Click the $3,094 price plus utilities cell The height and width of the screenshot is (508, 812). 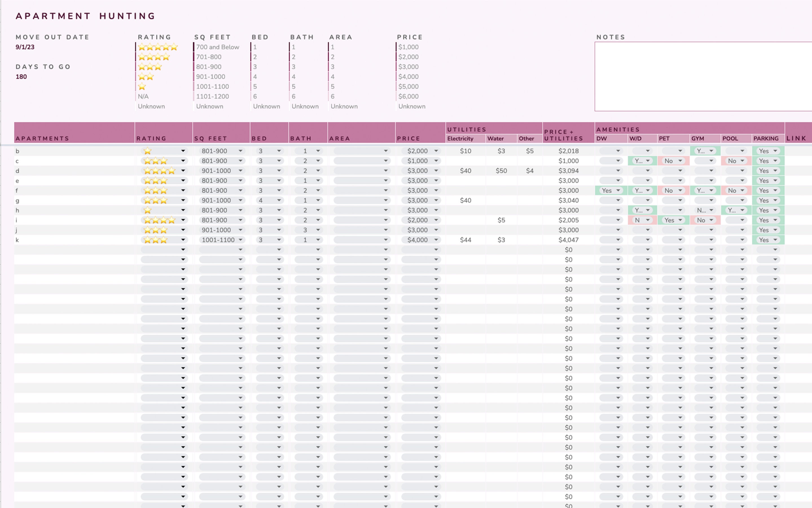point(568,171)
